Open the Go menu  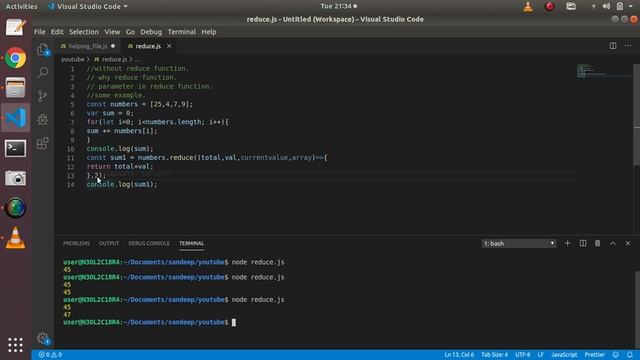tap(130, 32)
